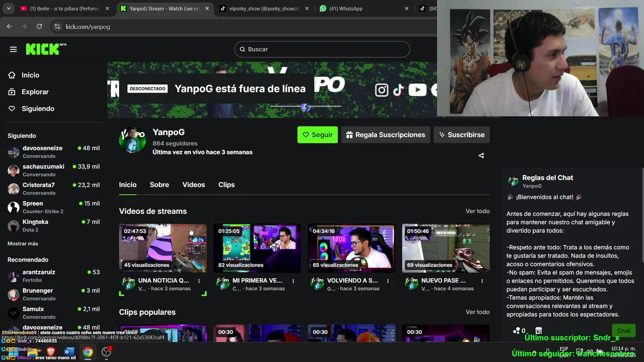Switch to the Beéle YouTube browser tab

65,9
